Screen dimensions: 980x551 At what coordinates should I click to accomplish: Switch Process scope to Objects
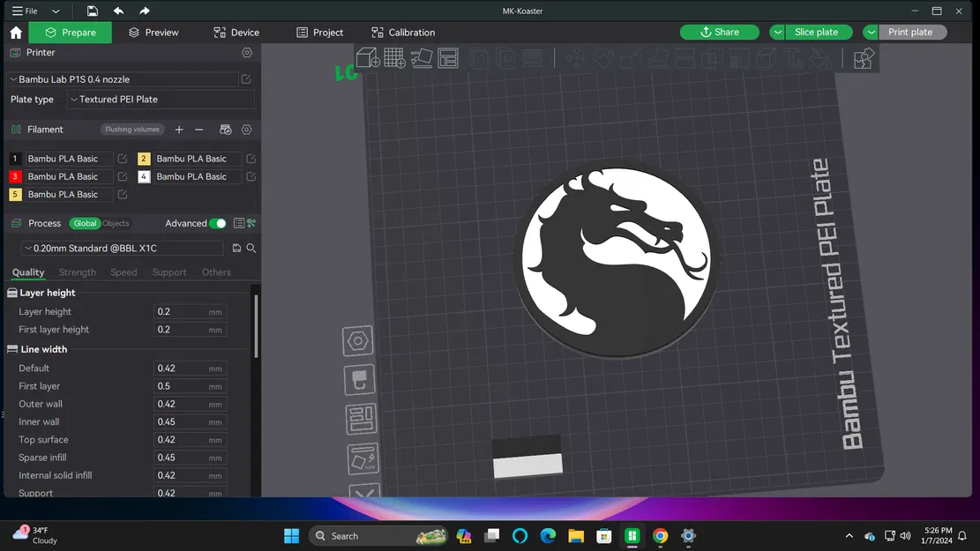coord(116,224)
